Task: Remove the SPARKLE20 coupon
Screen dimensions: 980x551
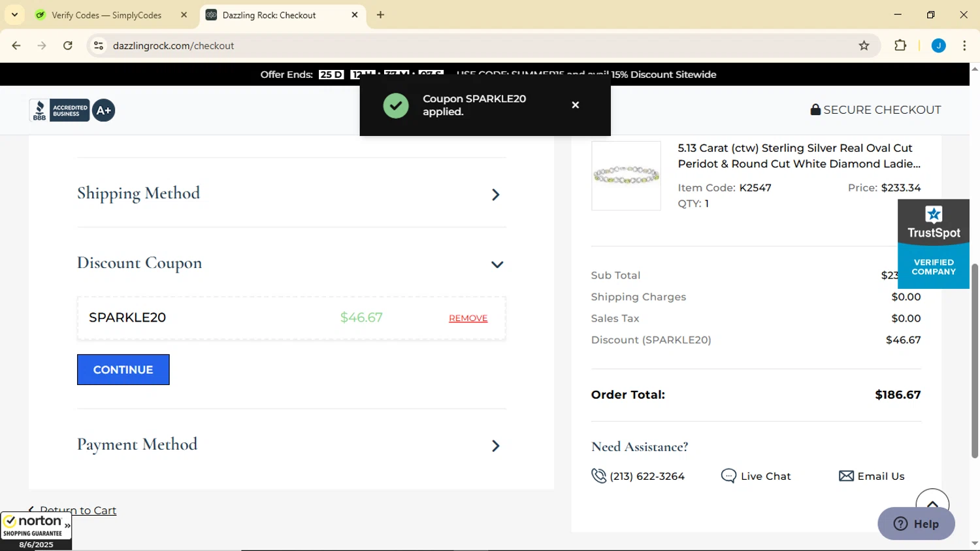Action: click(x=468, y=318)
